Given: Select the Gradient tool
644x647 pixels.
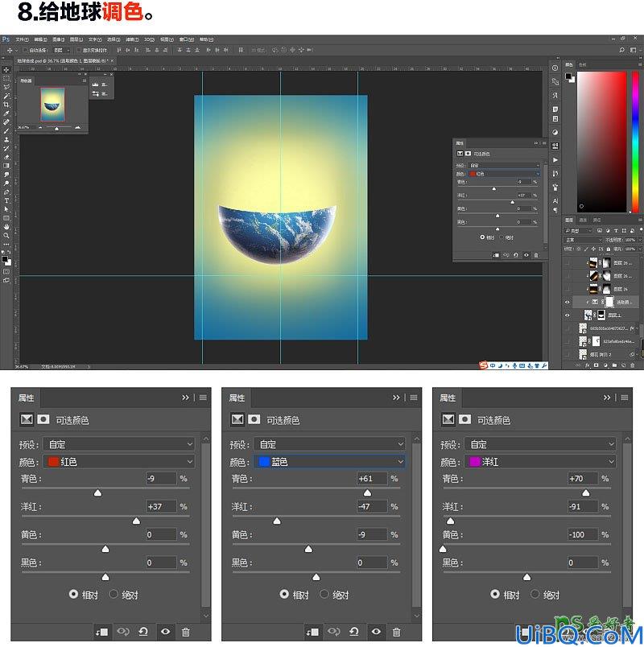Looking at the screenshot, I should click(6, 166).
